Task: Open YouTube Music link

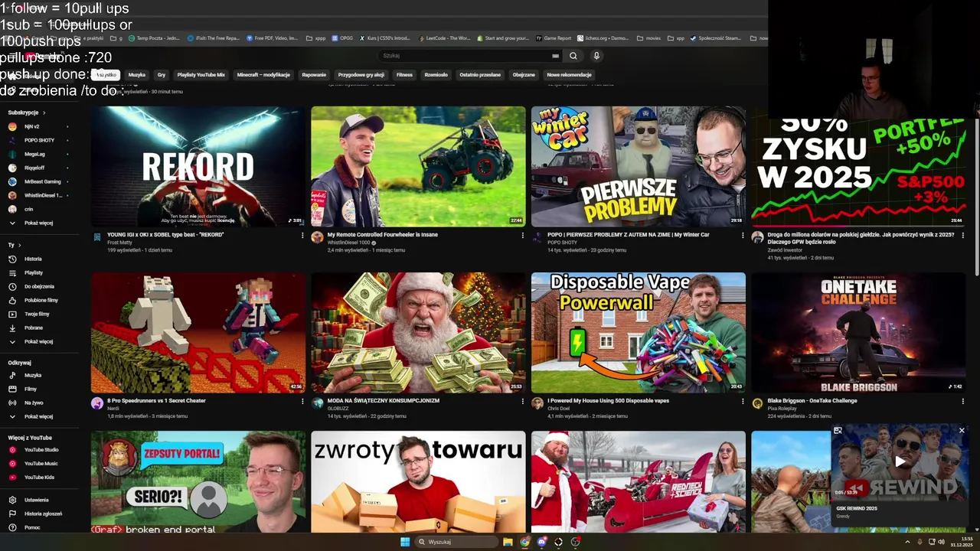Action: pyautogui.click(x=41, y=464)
